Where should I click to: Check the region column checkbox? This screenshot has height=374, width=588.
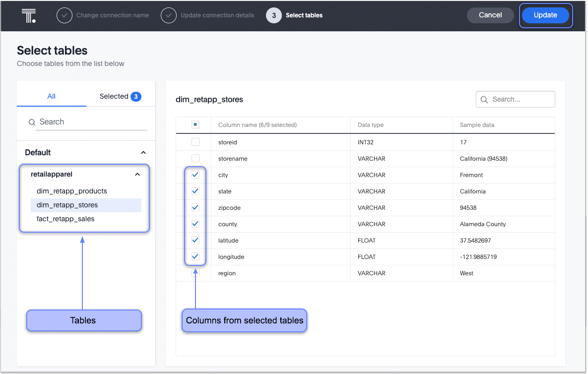(196, 273)
